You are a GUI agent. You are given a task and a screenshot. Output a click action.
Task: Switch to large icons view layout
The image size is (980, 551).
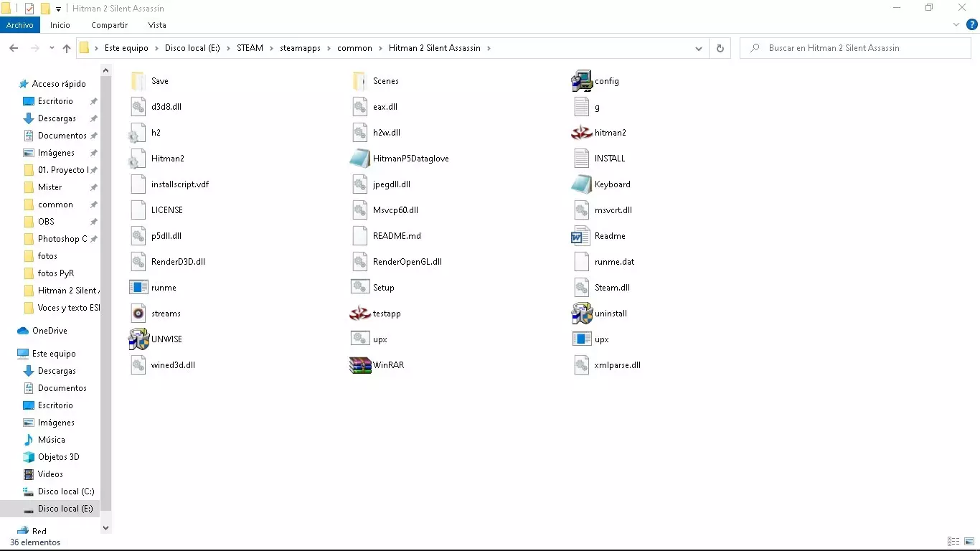tap(968, 542)
